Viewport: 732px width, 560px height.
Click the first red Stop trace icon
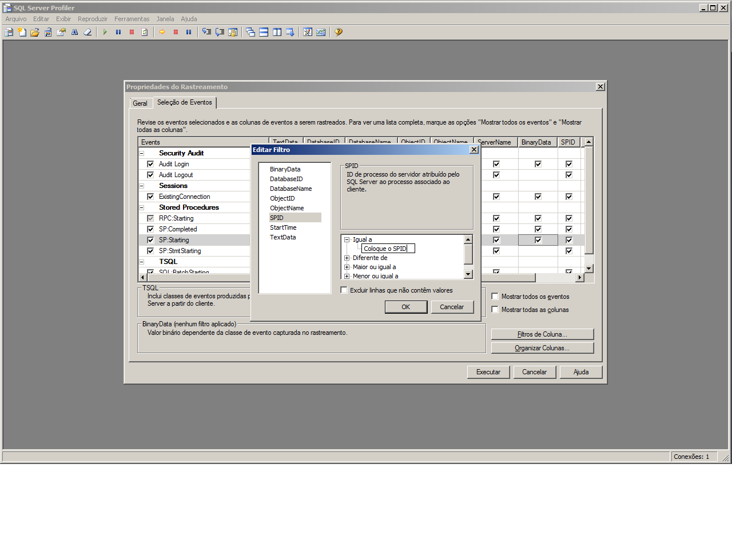point(132,33)
